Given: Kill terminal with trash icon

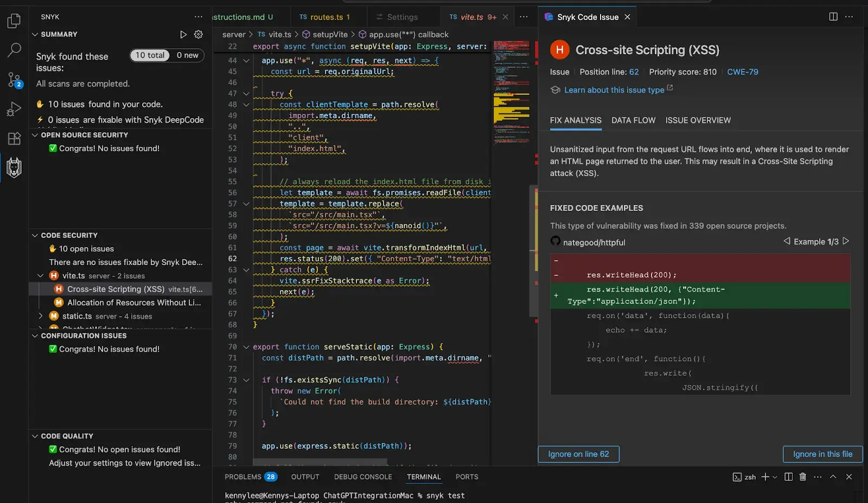Looking at the screenshot, I should click(803, 477).
